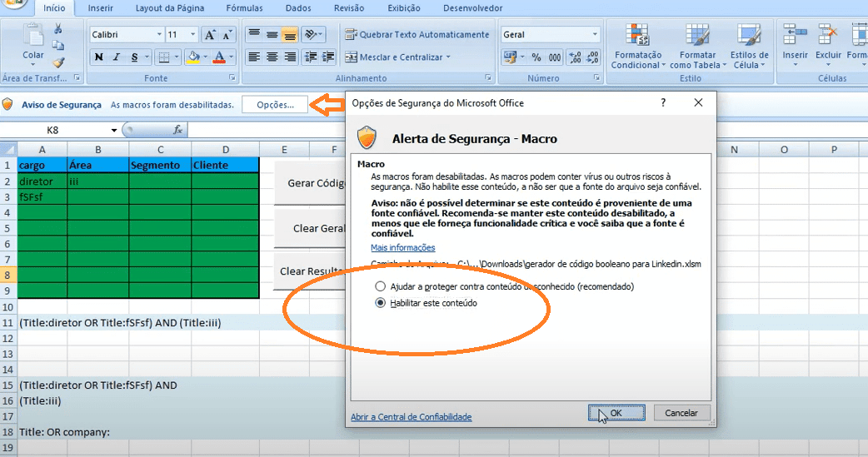The height and width of the screenshot is (457, 868).
Task: Expand the Inserir cells dropdown
Action: point(795,65)
